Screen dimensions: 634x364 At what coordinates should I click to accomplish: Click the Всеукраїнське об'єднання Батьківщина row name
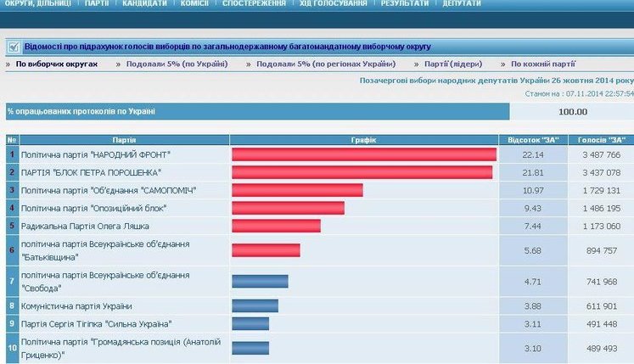click(105, 250)
